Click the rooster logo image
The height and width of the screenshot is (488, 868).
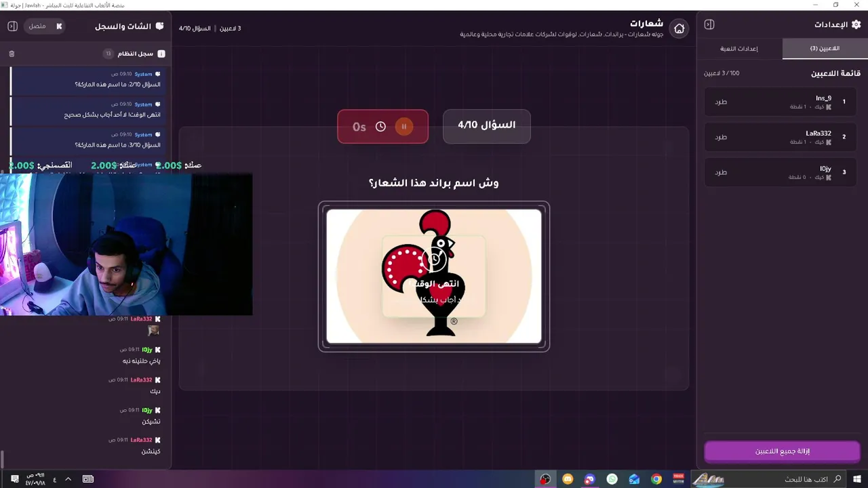point(434,277)
